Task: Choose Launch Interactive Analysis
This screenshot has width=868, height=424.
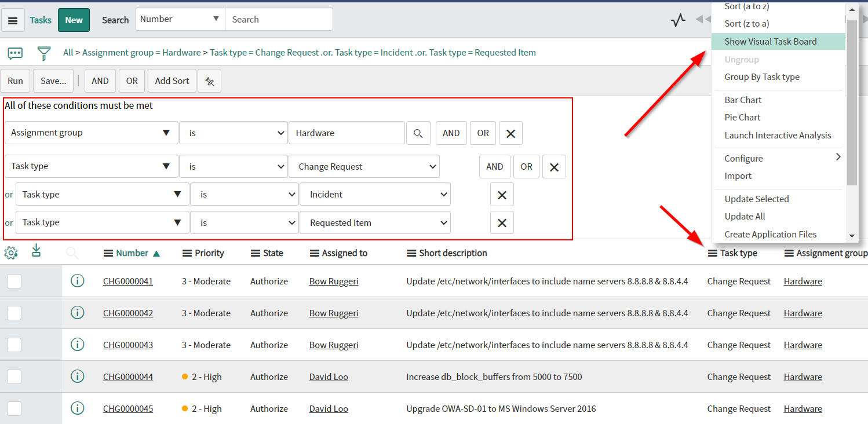Action: pos(778,136)
